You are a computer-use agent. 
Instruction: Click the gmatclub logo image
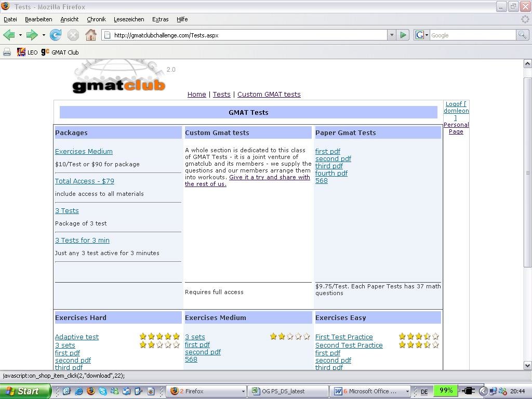[119, 77]
